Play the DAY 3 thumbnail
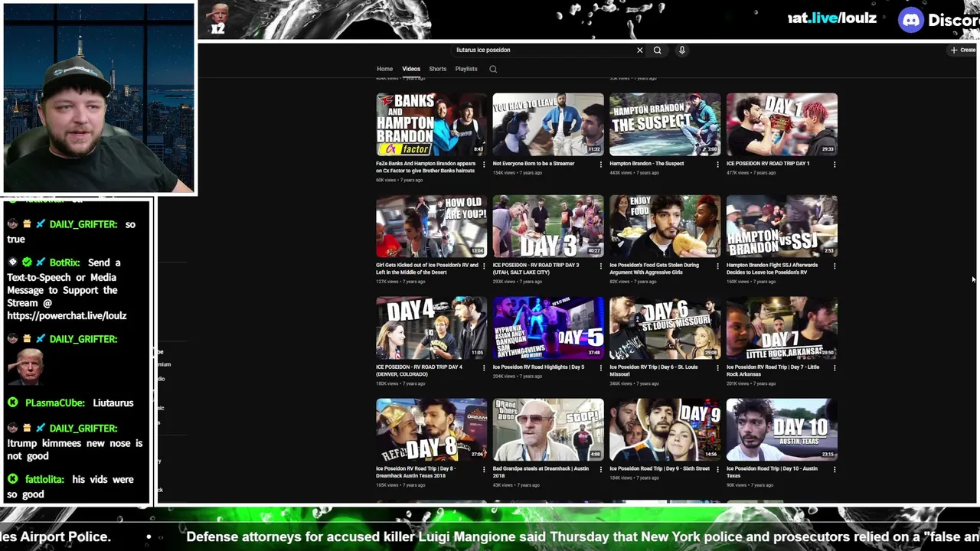This screenshot has height=551, width=980. [548, 227]
